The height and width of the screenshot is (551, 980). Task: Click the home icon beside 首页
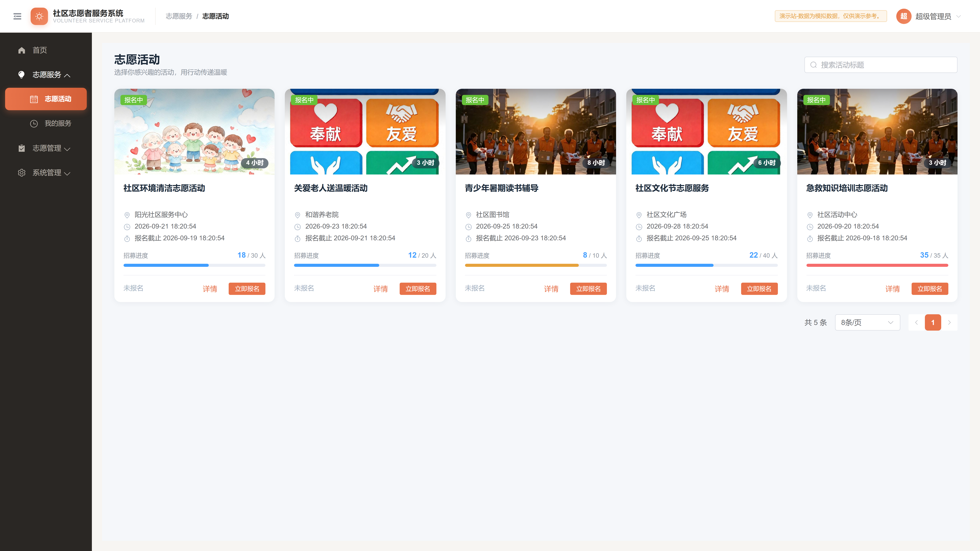click(x=22, y=50)
